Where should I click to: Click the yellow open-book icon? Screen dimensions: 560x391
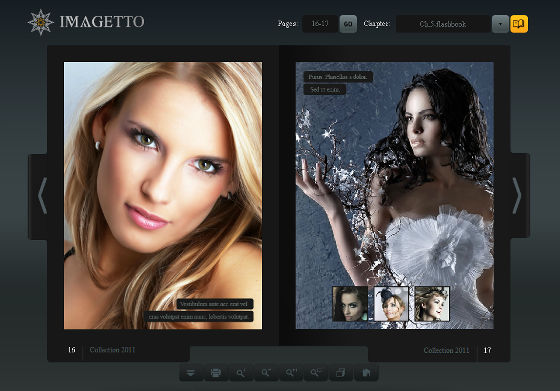click(x=519, y=24)
